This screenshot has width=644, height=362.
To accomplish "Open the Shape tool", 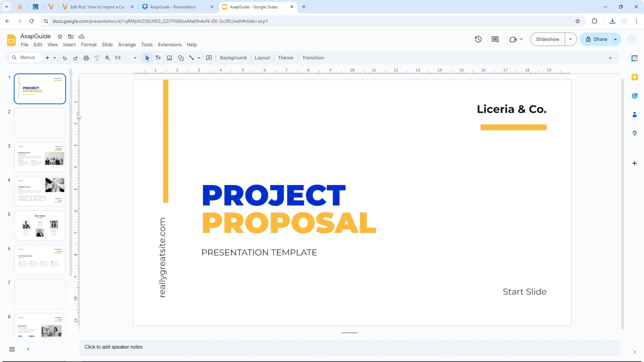I will (181, 58).
